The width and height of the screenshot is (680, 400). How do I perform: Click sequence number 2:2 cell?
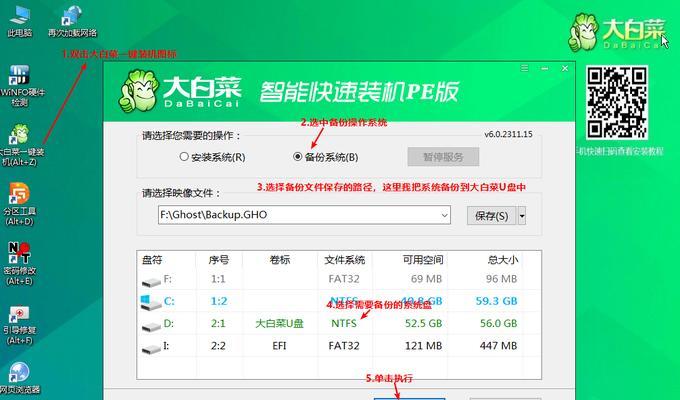(x=218, y=346)
